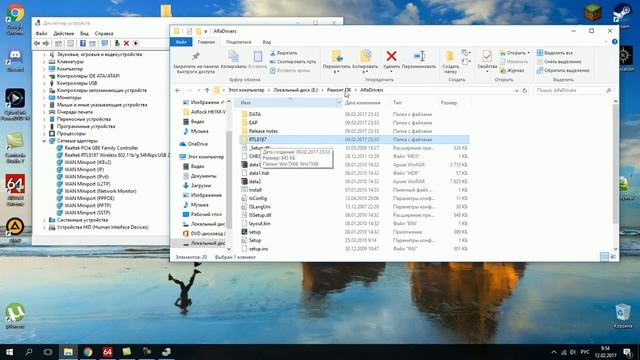Open address bar history dropdown
The height and width of the screenshot is (360, 640).
pos(517,90)
